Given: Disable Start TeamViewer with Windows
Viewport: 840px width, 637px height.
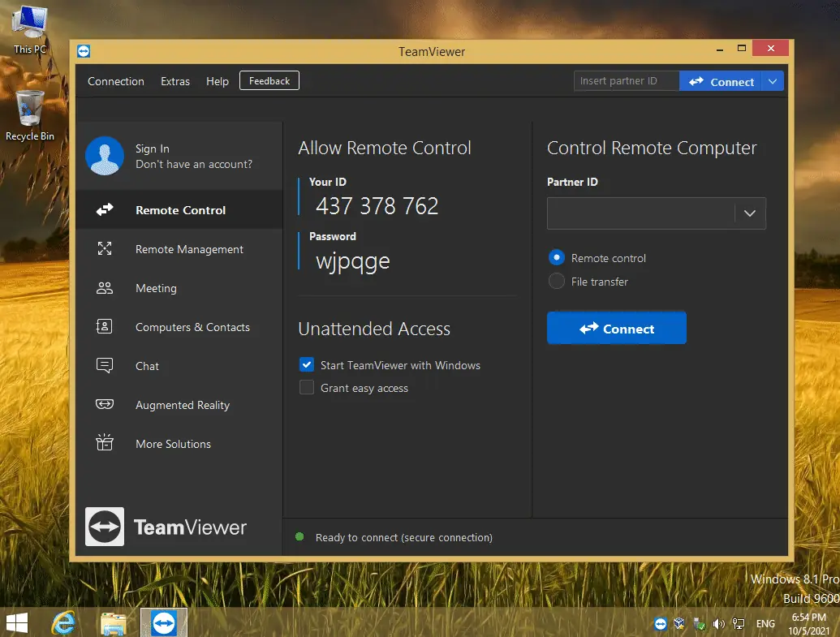Looking at the screenshot, I should [x=307, y=364].
